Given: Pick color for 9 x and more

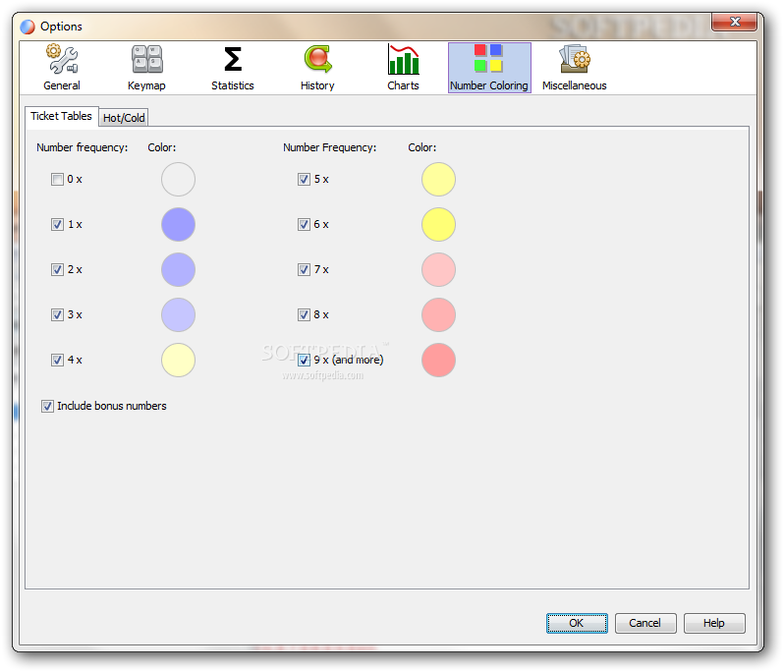Looking at the screenshot, I should tap(438, 360).
